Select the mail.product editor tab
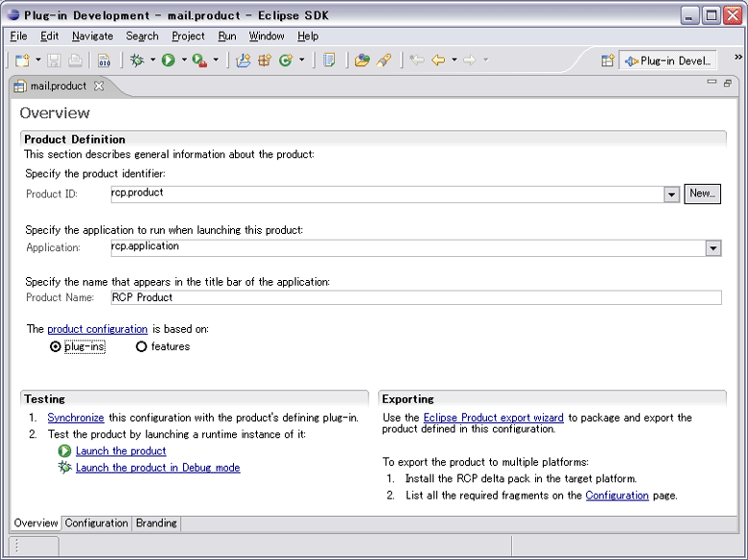The height and width of the screenshot is (560, 748). click(x=58, y=86)
